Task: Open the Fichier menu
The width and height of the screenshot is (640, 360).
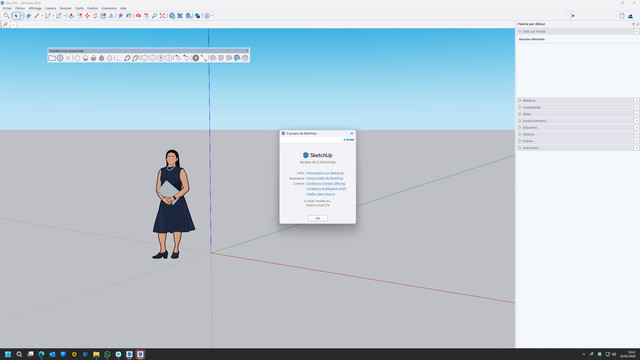Action: tap(7, 8)
